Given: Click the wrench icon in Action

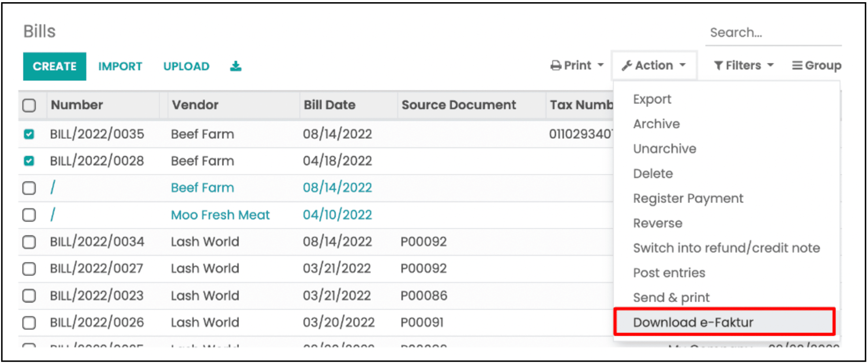Looking at the screenshot, I should (x=626, y=65).
